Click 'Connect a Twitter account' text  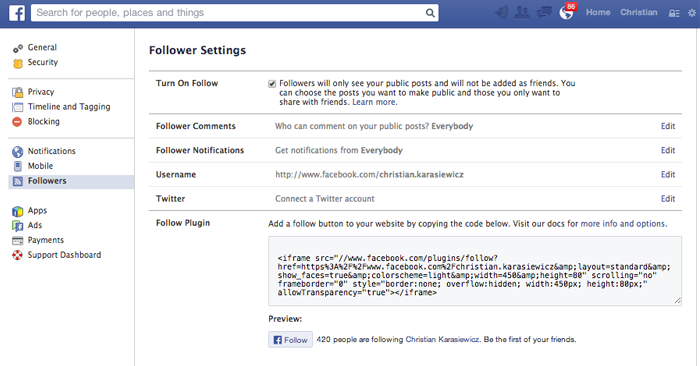(x=325, y=199)
